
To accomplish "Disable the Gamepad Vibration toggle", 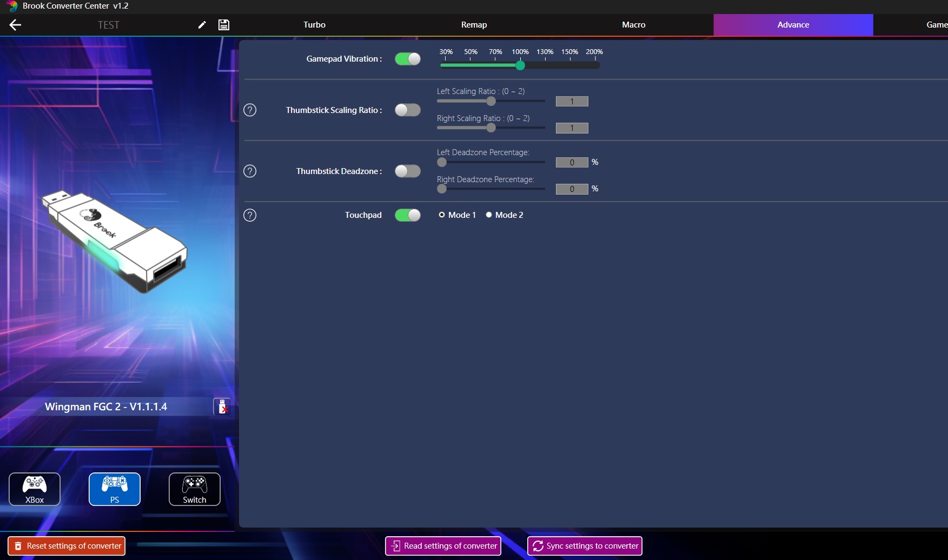I will (408, 59).
